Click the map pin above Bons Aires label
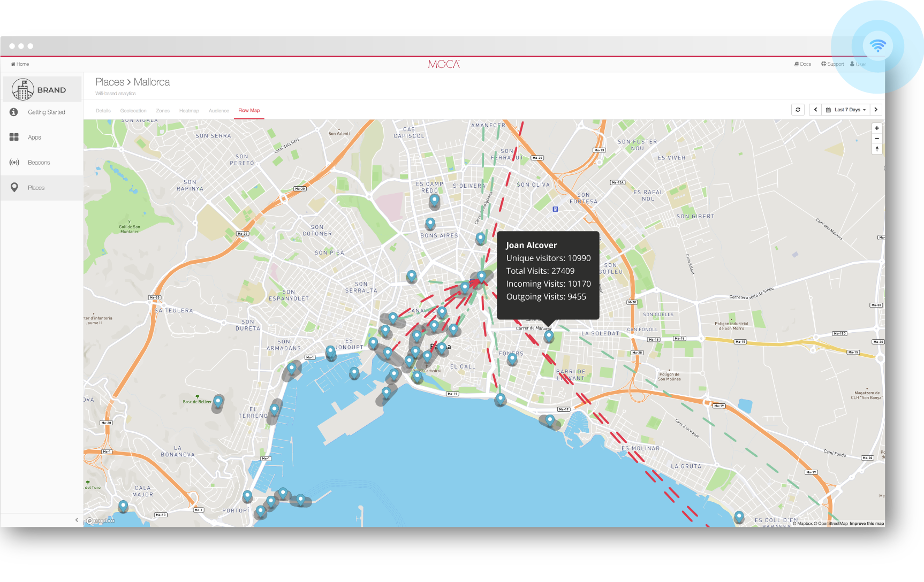 pyautogui.click(x=430, y=223)
